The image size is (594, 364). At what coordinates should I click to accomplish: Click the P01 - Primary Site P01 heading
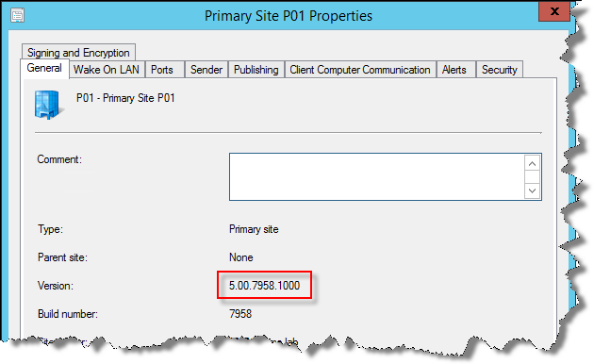click(x=125, y=98)
